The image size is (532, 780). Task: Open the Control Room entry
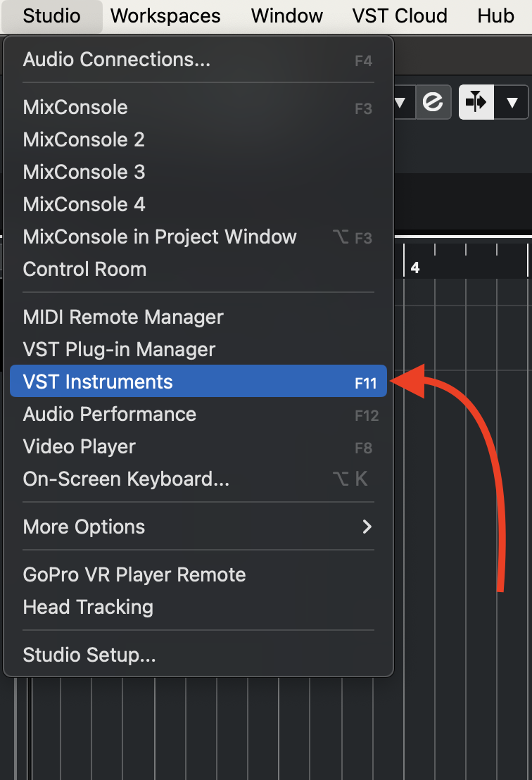click(x=85, y=269)
